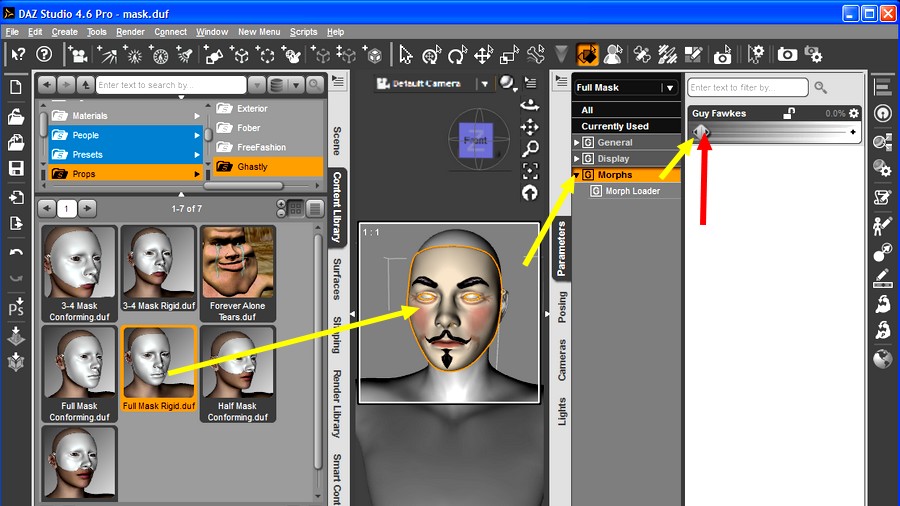Viewport: 900px width, 506px height.
Task: Click the What's This help cursor icon
Action: coord(18,55)
